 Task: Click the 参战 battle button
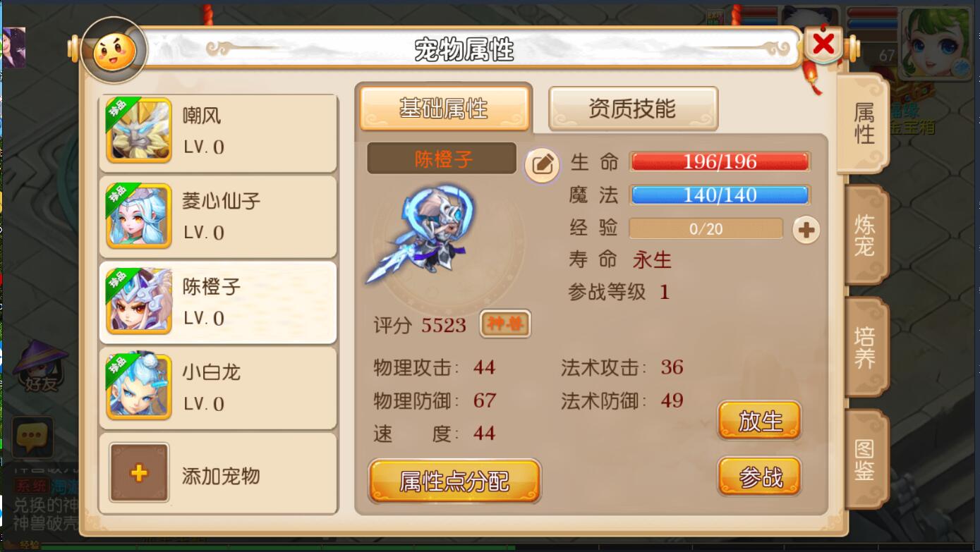(760, 477)
